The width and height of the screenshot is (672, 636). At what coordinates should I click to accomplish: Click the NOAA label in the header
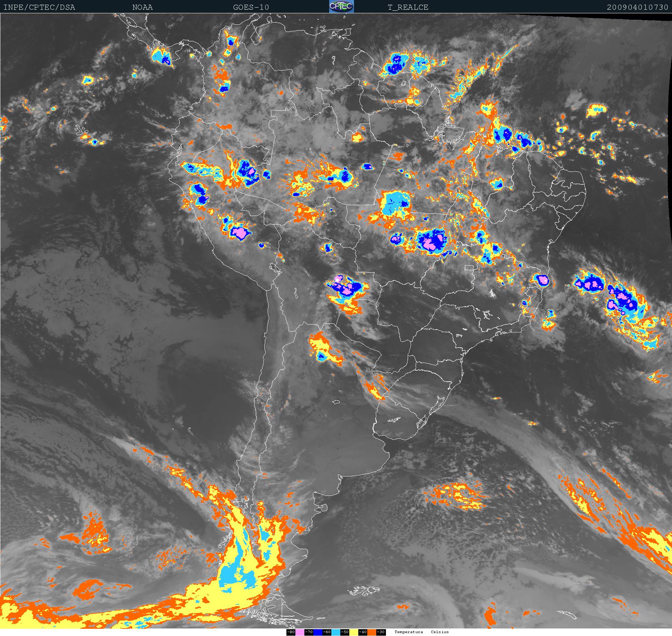click(x=142, y=8)
